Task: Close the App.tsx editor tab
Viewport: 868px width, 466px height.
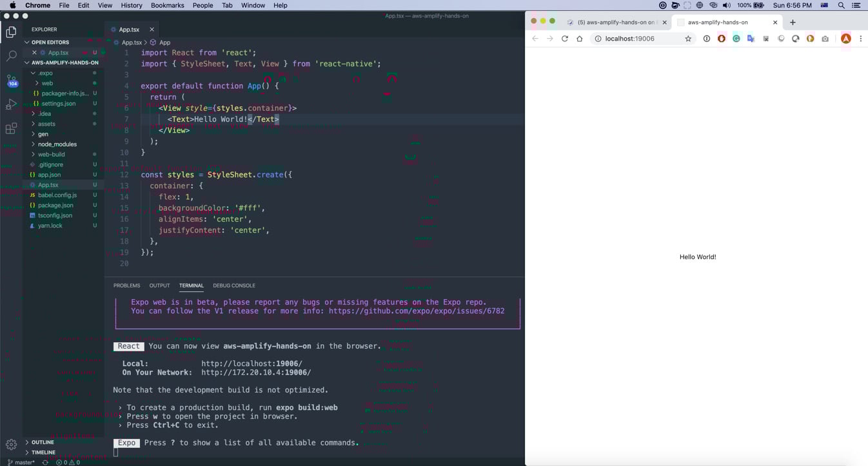Action: coord(152,30)
